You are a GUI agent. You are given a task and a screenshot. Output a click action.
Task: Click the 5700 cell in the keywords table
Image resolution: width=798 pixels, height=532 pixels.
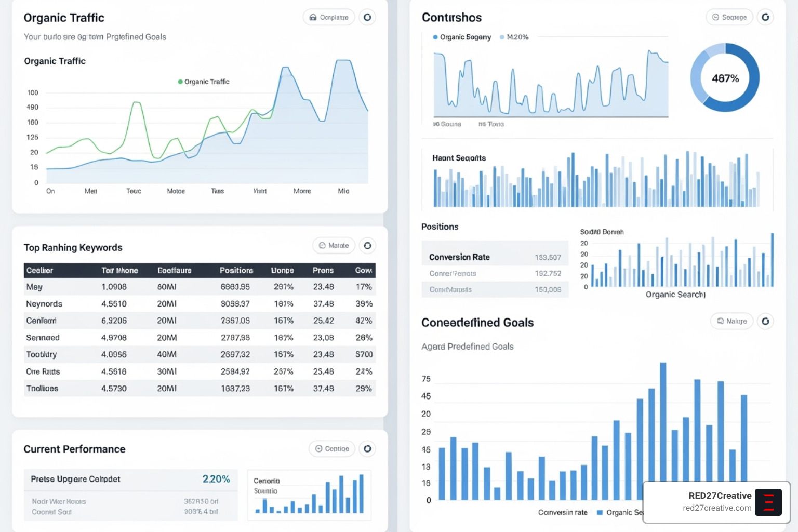(x=364, y=354)
